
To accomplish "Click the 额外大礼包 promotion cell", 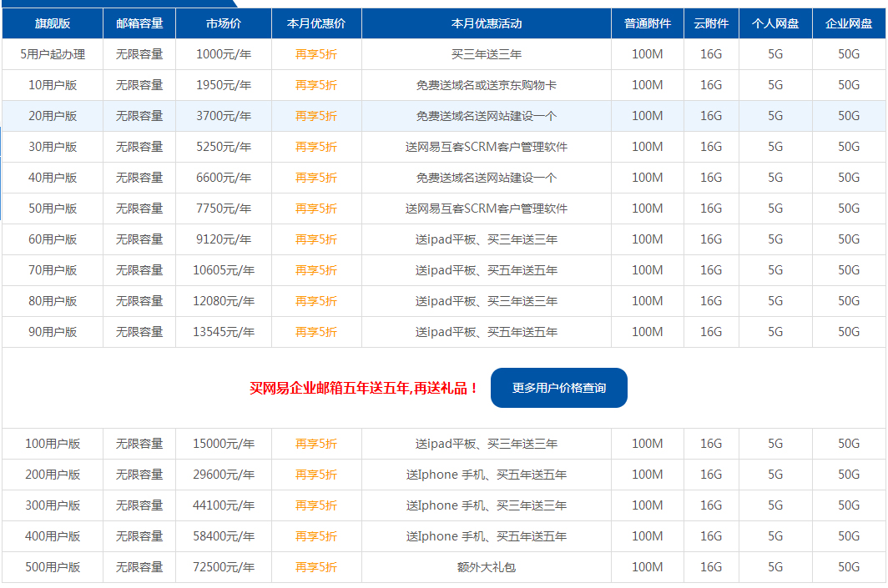I will pos(487,567).
